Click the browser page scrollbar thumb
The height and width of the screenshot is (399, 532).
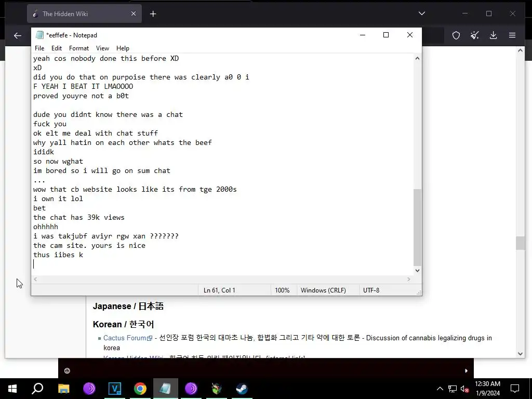click(x=520, y=243)
